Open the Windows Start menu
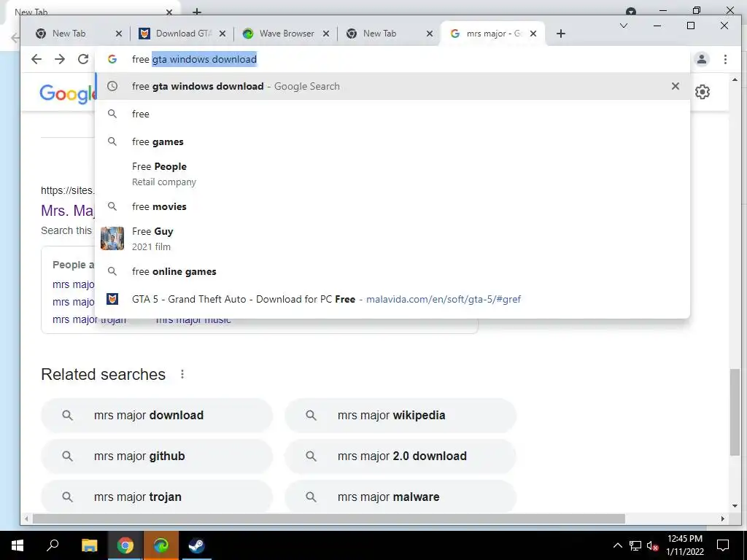The width and height of the screenshot is (747, 560). (18, 545)
